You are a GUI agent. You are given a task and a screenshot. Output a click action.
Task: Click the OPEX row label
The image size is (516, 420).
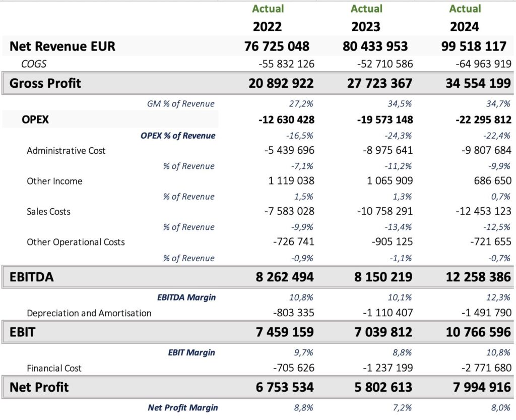35,120
